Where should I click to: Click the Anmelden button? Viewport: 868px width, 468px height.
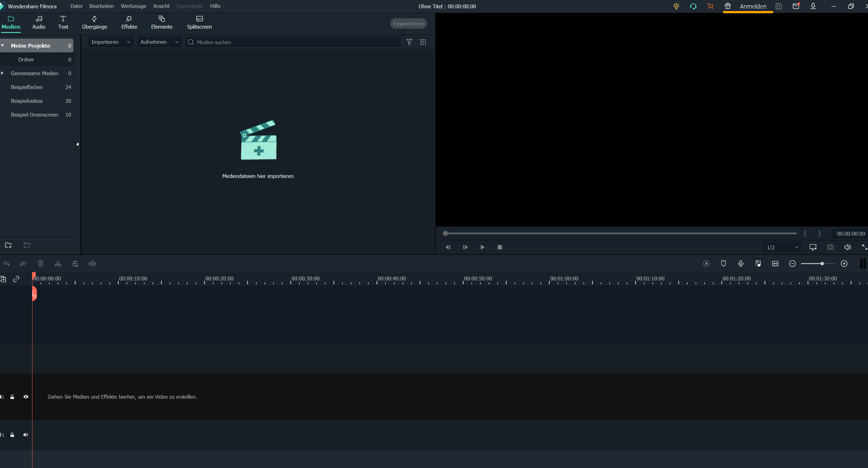(754, 6)
